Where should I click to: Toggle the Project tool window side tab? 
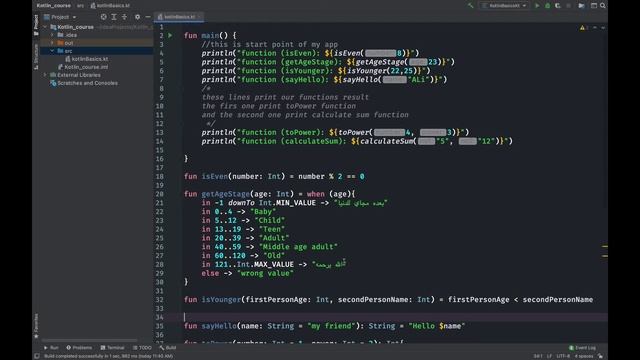pos(36,24)
